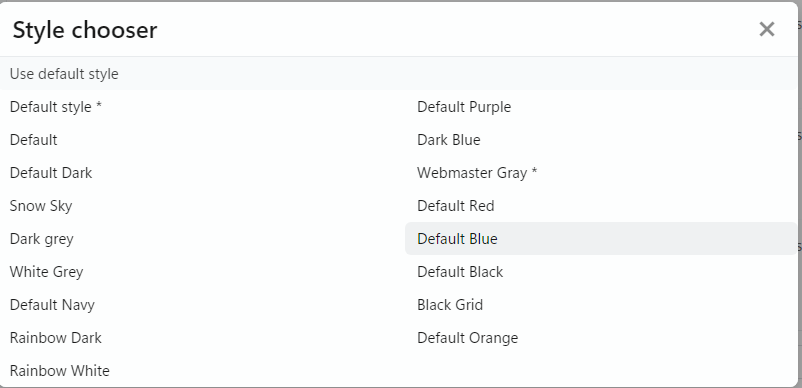Image resolution: width=802 pixels, height=388 pixels.
Task: Close the Style chooser dialog
Action: [767, 29]
